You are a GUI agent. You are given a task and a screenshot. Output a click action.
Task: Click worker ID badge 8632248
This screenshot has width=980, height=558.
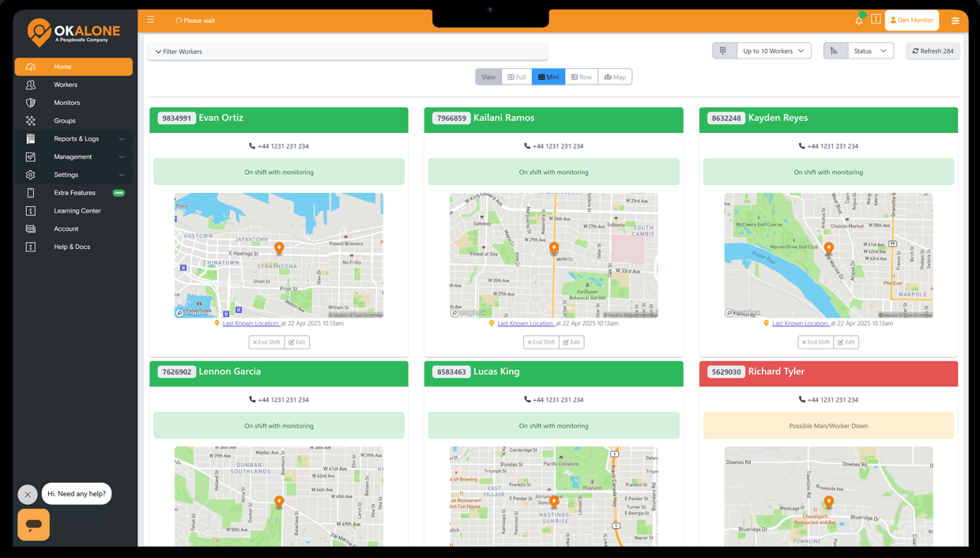[x=726, y=119]
